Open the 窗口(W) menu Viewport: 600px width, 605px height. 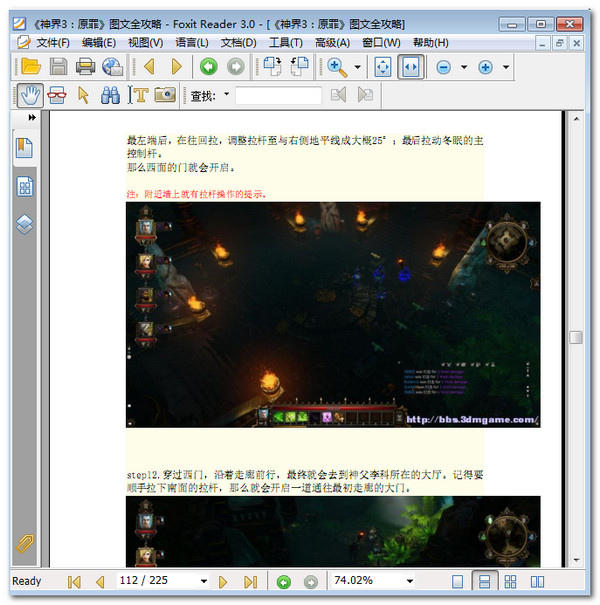(381, 42)
